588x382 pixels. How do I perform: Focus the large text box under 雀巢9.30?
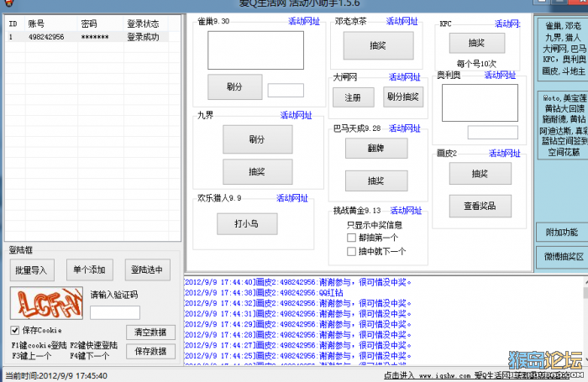[255, 50]
